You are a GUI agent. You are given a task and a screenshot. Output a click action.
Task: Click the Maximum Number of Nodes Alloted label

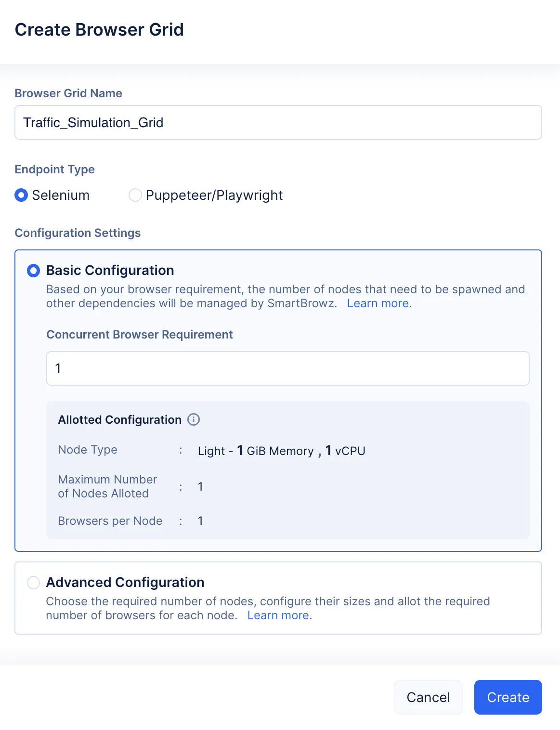pos(107,486)
